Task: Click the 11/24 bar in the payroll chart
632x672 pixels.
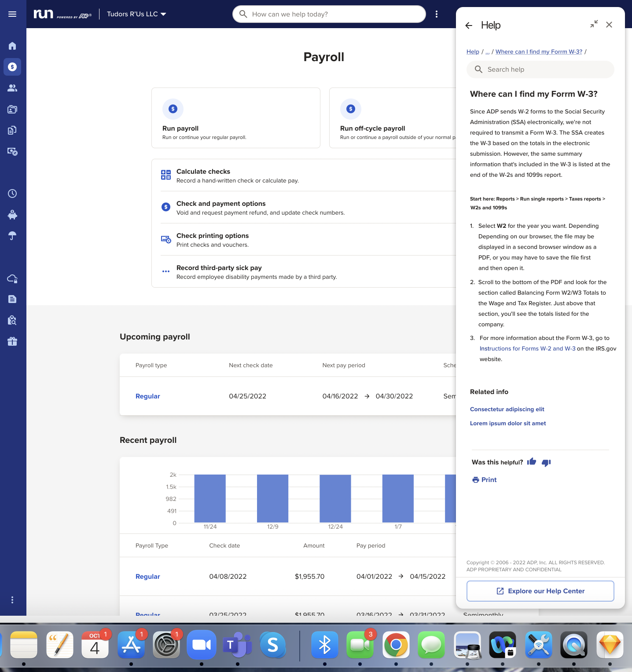Action: [x=210, y=498]
